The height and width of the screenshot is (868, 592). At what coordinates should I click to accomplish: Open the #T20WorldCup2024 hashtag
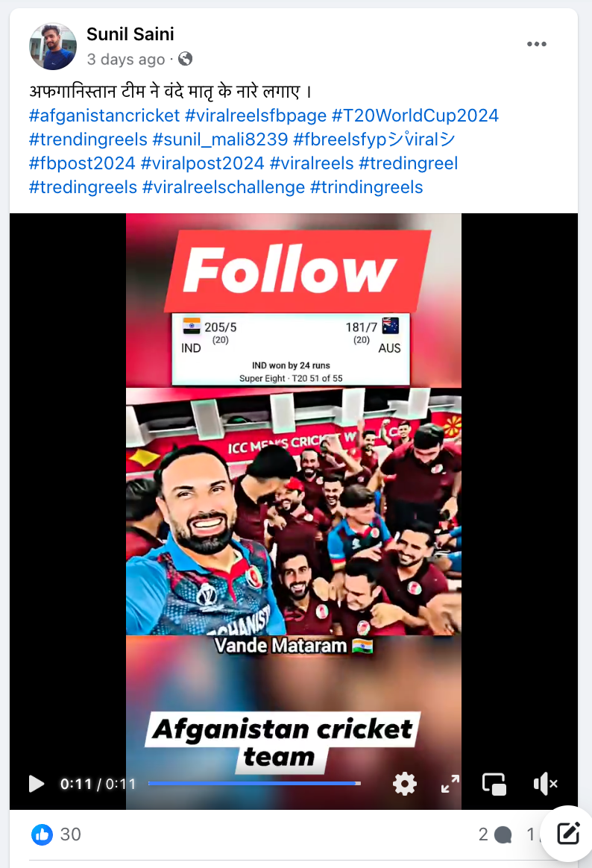click(415, 116)
